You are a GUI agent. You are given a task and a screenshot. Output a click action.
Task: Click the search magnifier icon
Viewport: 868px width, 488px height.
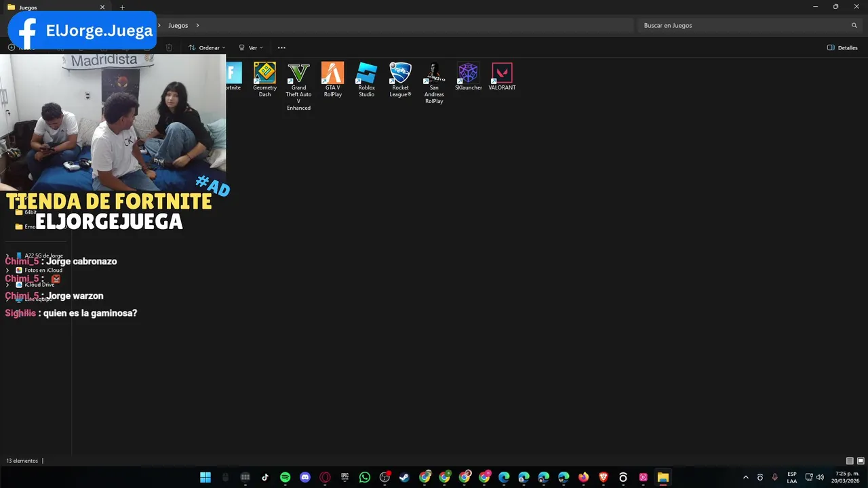point(854,25)
